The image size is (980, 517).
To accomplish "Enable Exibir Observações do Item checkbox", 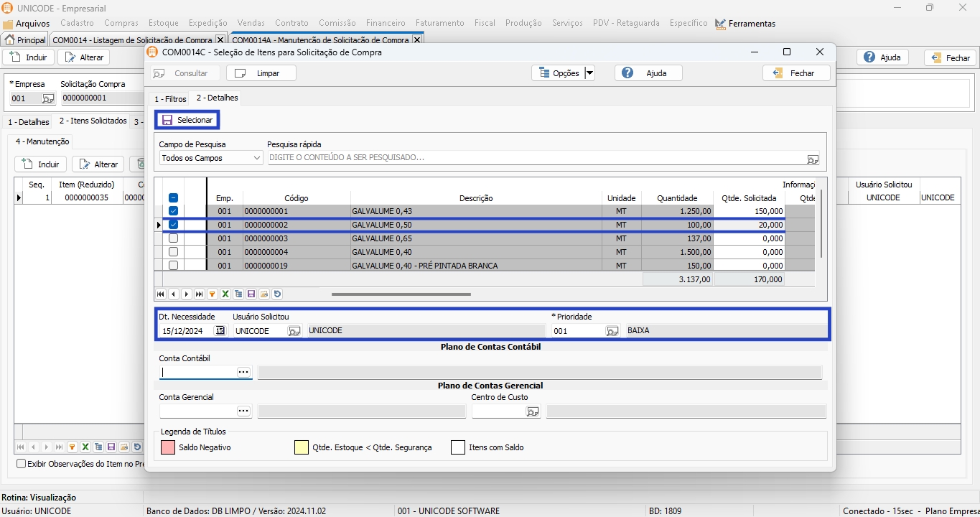I will (21, 464).
